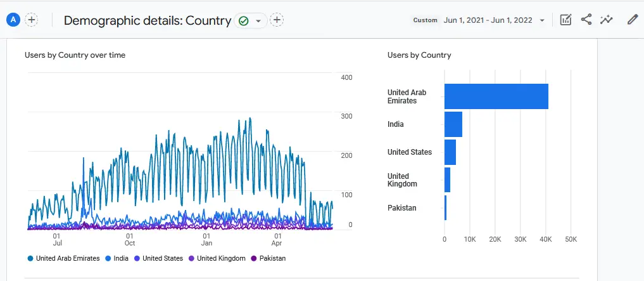Click the 'A' All Users segment badge
Screen dimensions: 644x281
pos(13,20)
